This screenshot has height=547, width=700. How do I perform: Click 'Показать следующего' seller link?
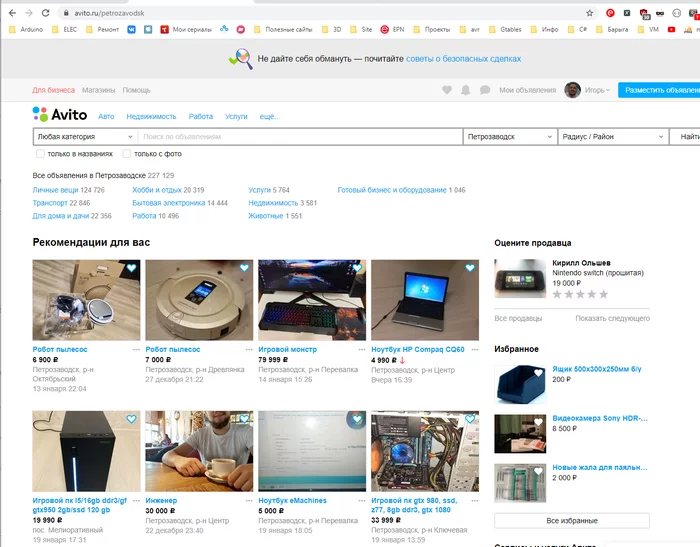pos(612,318)
